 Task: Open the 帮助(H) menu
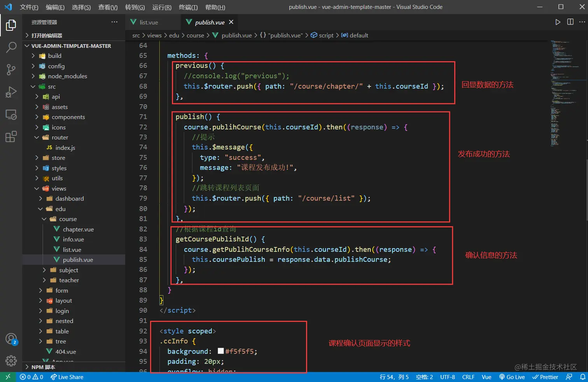[215, 7]
